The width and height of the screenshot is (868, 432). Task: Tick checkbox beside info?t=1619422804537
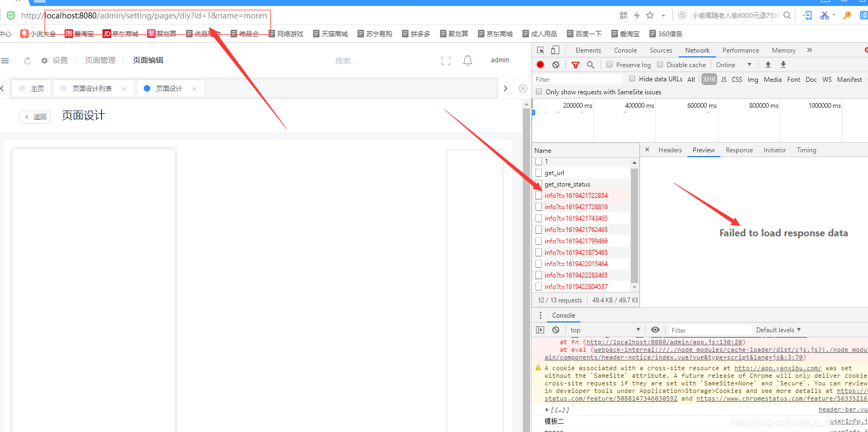click(x=539, y=286)
